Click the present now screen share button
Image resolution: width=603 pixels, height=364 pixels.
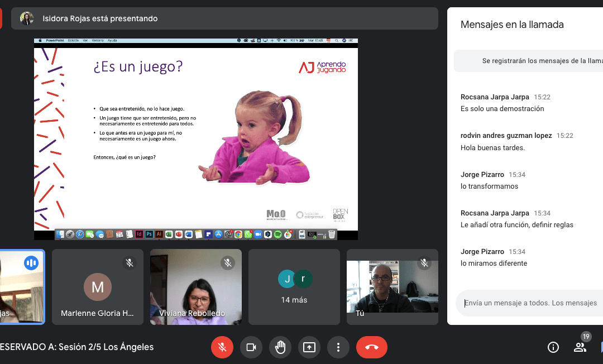click(309, 347)
